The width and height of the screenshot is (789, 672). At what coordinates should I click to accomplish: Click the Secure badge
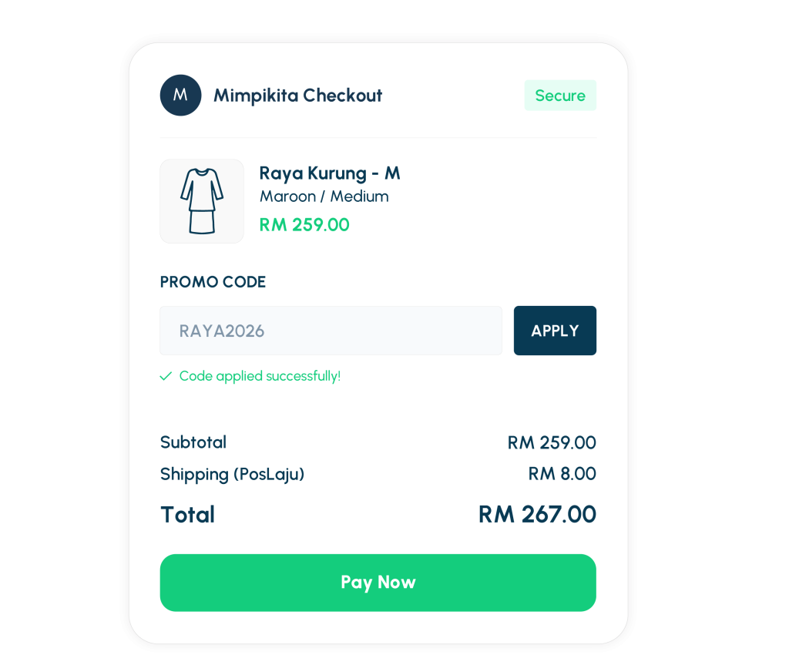(560, 95)
